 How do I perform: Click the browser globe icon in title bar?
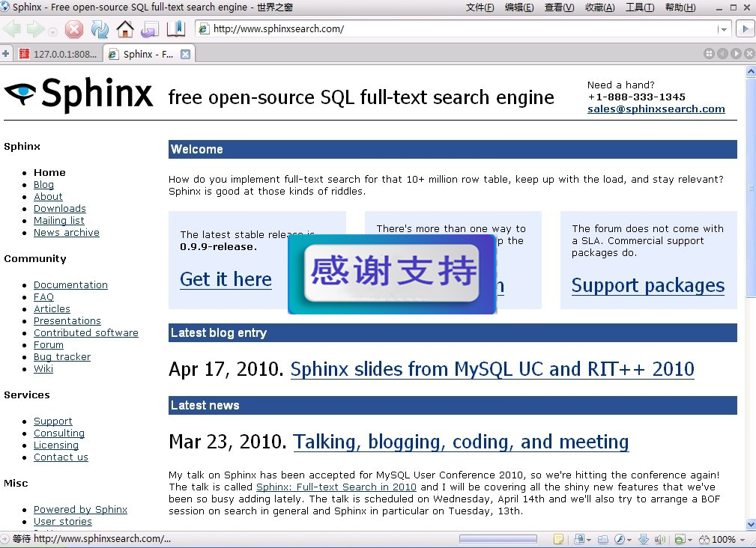coord(5,7)
